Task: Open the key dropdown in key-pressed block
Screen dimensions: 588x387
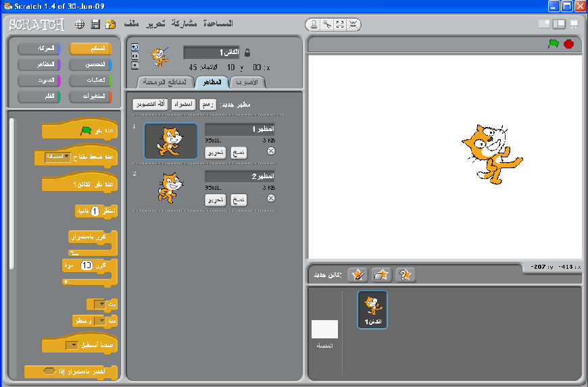Action: [66, 157]
